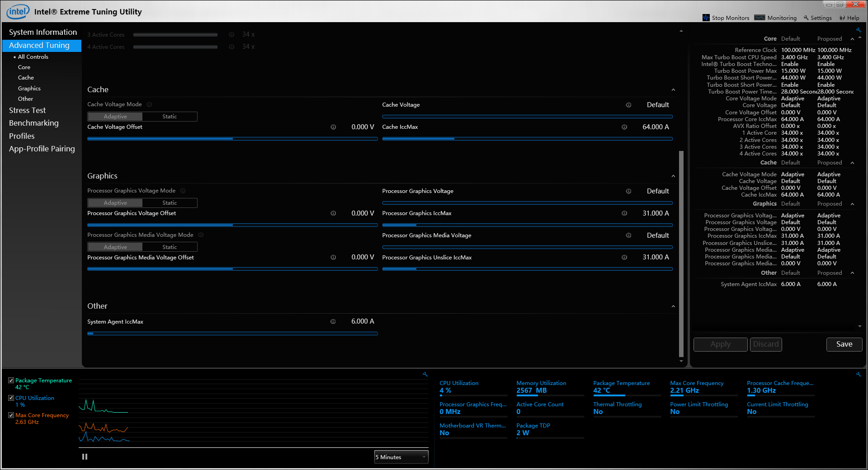This screenshot has width=868, height=470.
Task: Set Processor Graphics Voltage Mode to Adaptive
Action: point(115,203)
